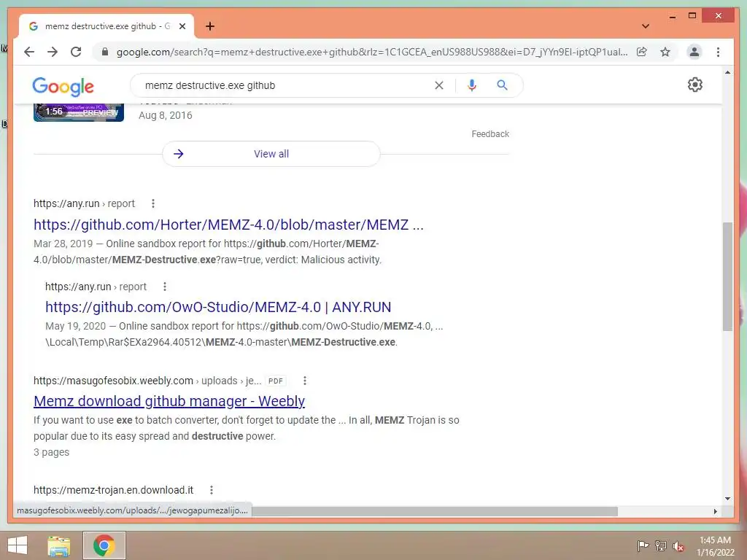The image size is (747, 560).
Task: Click the horizontal scrollbar thumb
Action: (435, 511)
